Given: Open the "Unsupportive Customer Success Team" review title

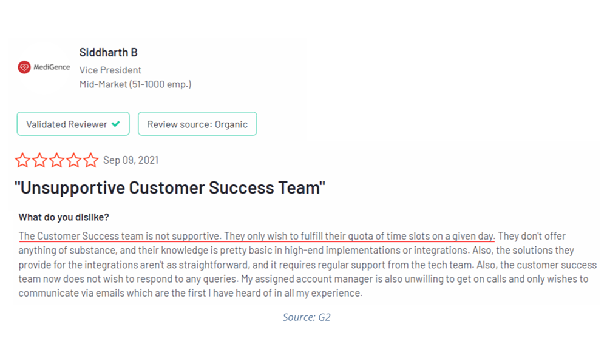Looking at the screenshot, I should pyautogui.click(x=170, y=187).
